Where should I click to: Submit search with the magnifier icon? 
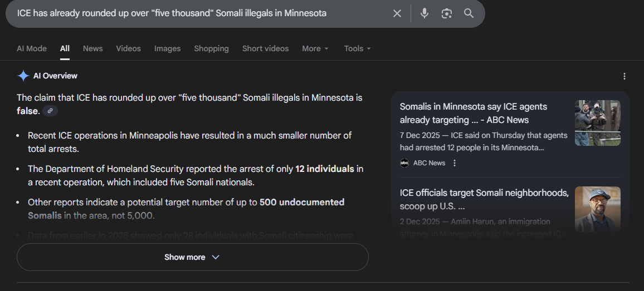point(469,13)
